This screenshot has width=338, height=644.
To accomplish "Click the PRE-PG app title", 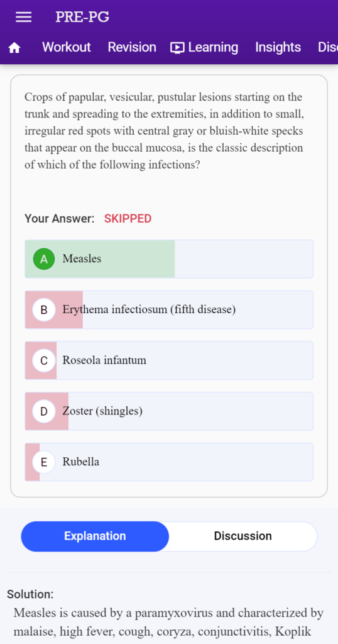I will pos(82,17).
